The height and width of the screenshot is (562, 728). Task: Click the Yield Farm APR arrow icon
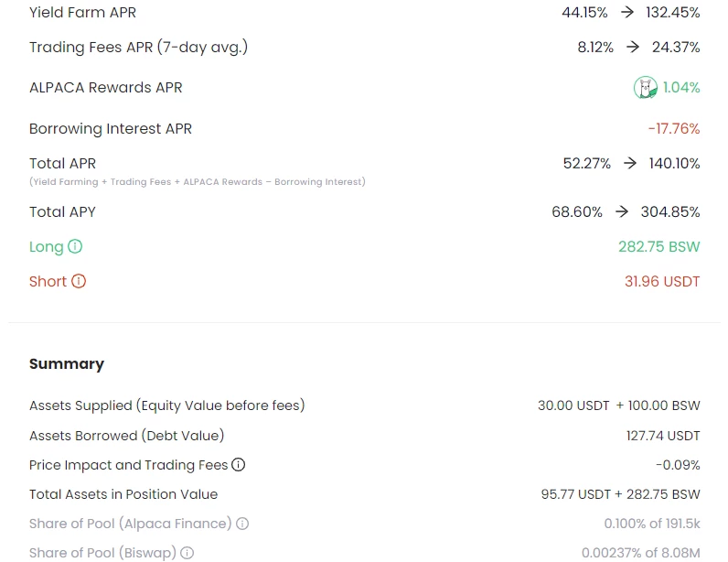point(627,12)
